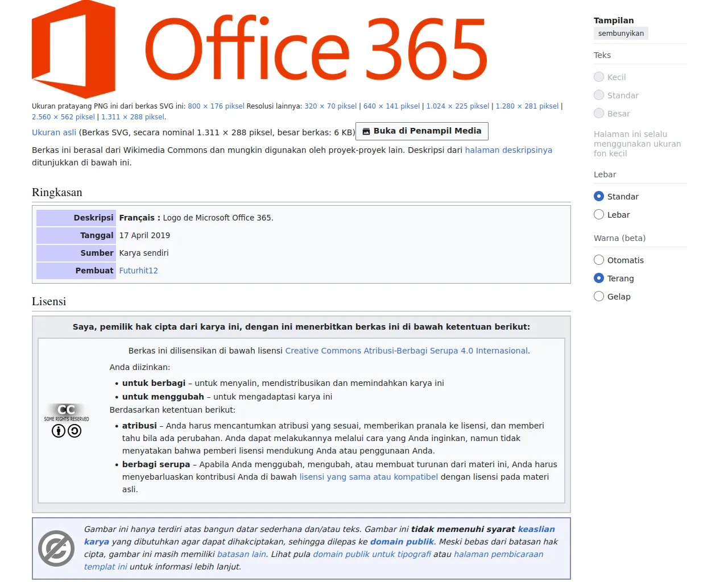Screen dimensions: 728x582
Task: Choose the Standar width radio button
Action: [599, 197]
